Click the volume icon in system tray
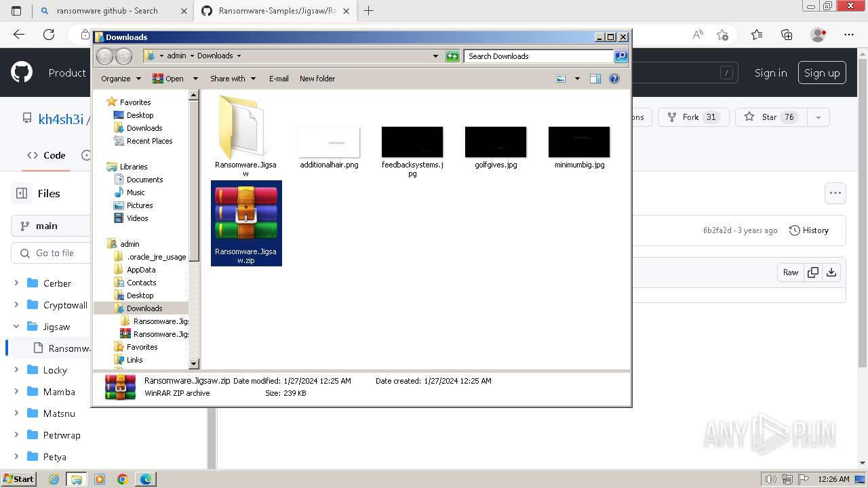Screen dimensions: 868x488 coord(771,479)
